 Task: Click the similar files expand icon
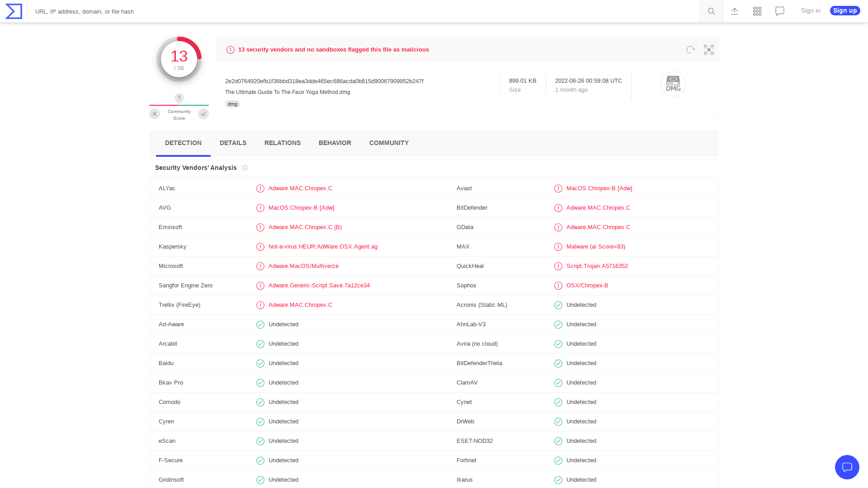[708, 50]
